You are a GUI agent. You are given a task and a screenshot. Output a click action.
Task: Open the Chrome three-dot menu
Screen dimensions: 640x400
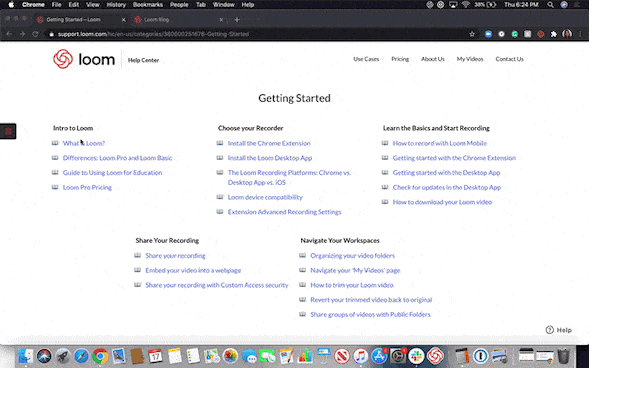580,34
